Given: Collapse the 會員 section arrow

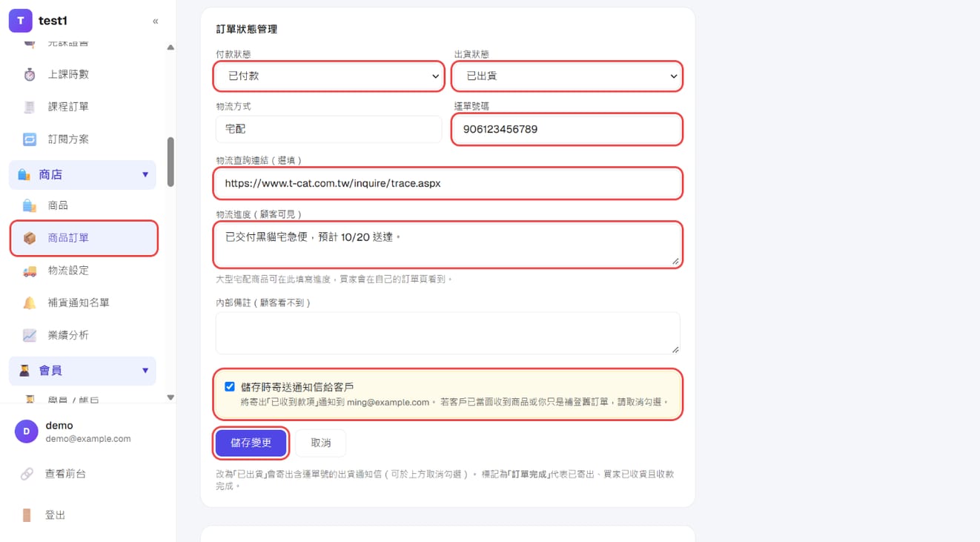Looking at the screenshot, I should point(145,371).
